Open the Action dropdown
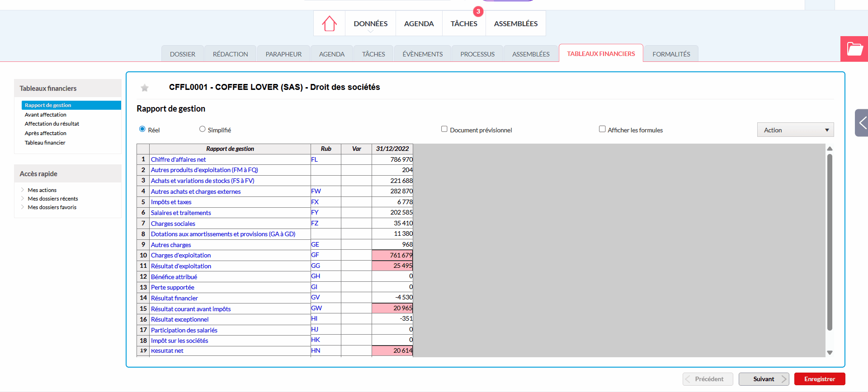 click(795, 130)
